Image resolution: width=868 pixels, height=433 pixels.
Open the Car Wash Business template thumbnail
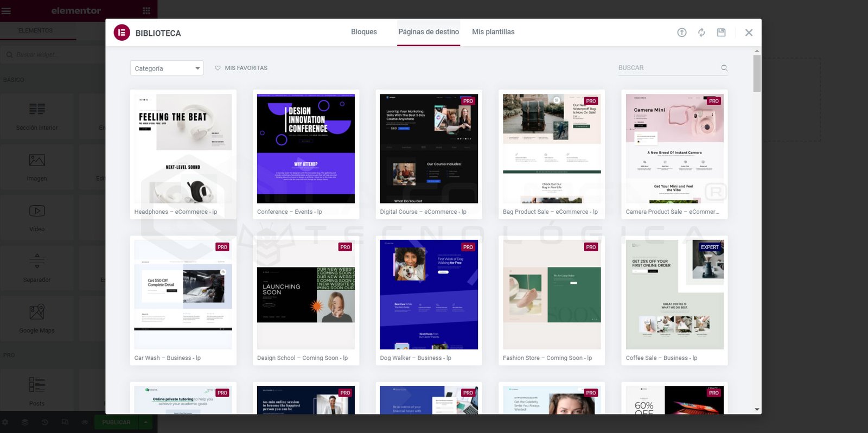[x=183, y=295]
